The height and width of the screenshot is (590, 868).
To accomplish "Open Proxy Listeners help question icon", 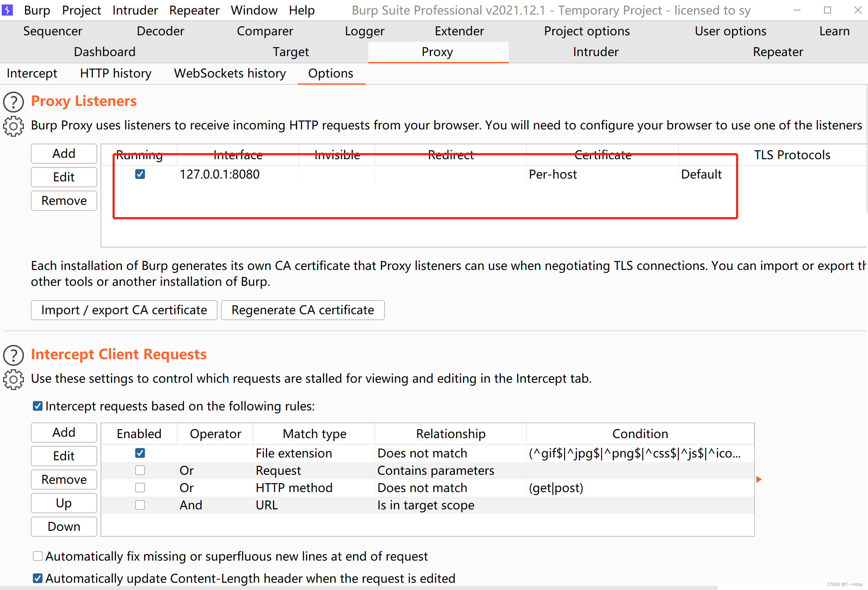I will (x=13, y=102).
